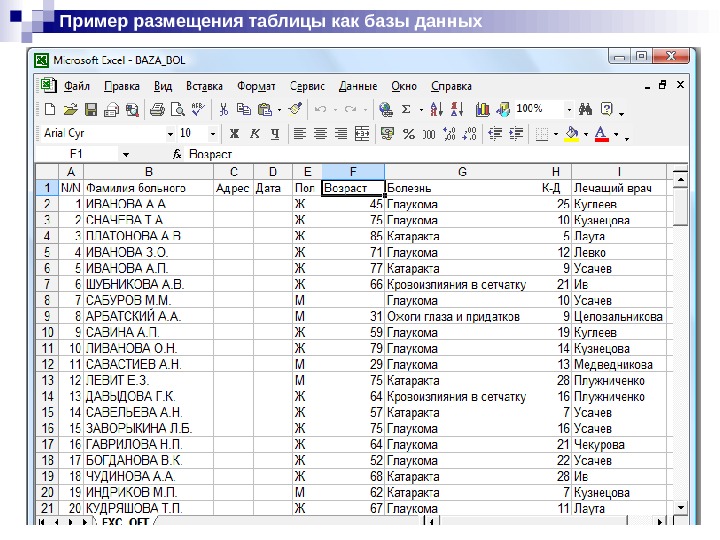Open the Find binoculars tool
Image resolution: width=720 pixels, height=540 pixels.
(x=585, y=109)
